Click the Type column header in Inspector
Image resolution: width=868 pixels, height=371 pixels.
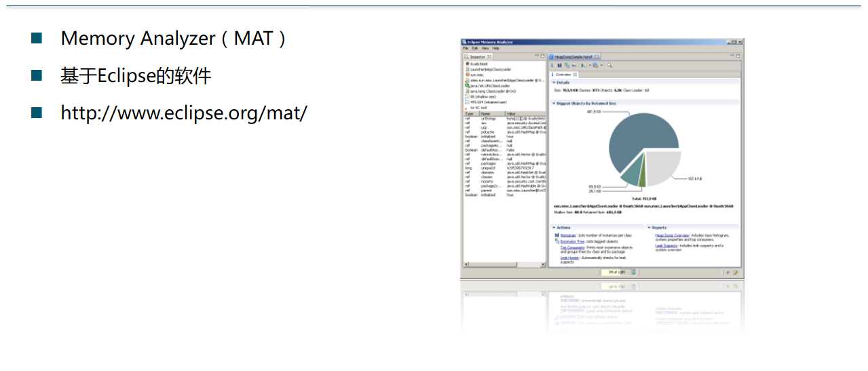470,113
